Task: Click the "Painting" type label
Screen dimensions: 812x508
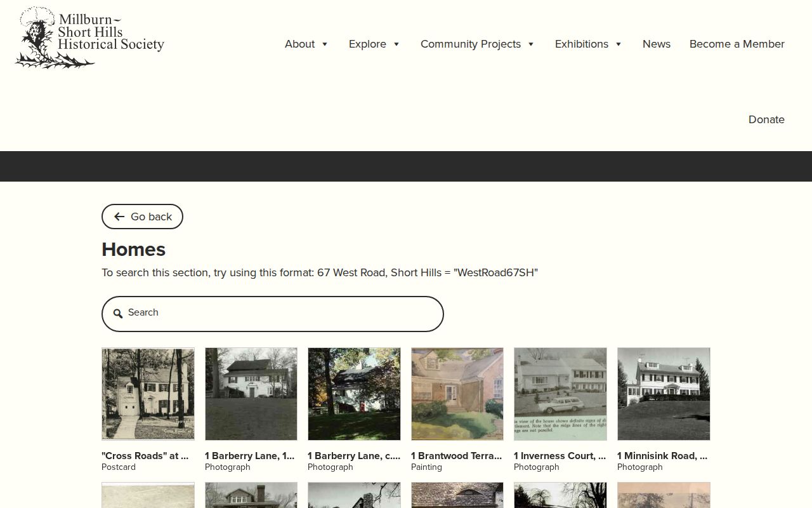Action: tap(426, 467)
